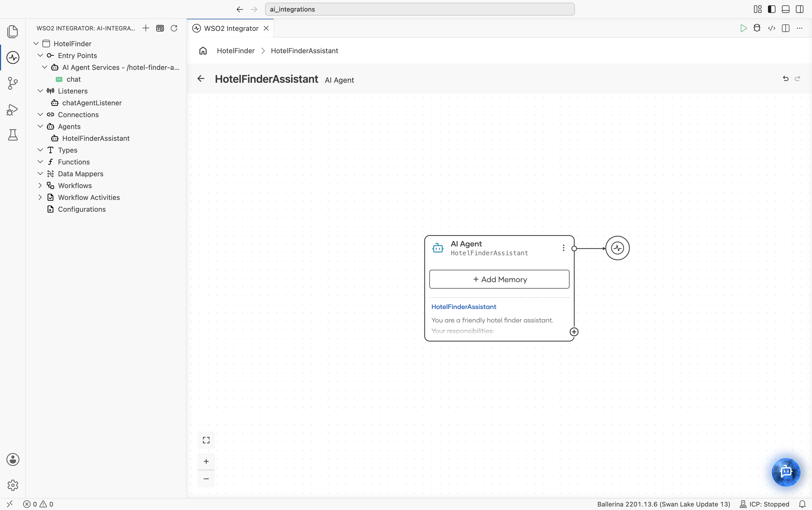Image resolution: width=812 pixels, height=510 pixels.
Task: Redo the diagram change
Action: point(797,78)
